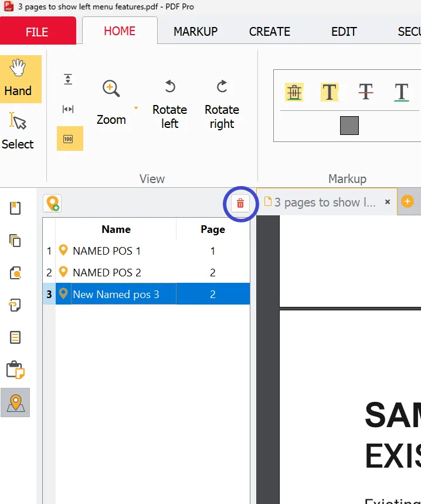The height and width of the screenshot is (504, 421).
Task: Switch to the EDIT ribbon tab
Action: 344,32
